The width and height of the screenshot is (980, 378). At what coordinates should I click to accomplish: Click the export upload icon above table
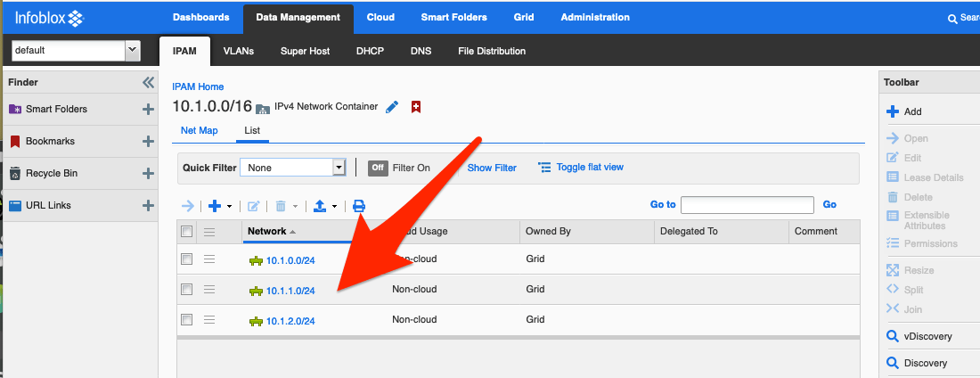coord(320,205)
